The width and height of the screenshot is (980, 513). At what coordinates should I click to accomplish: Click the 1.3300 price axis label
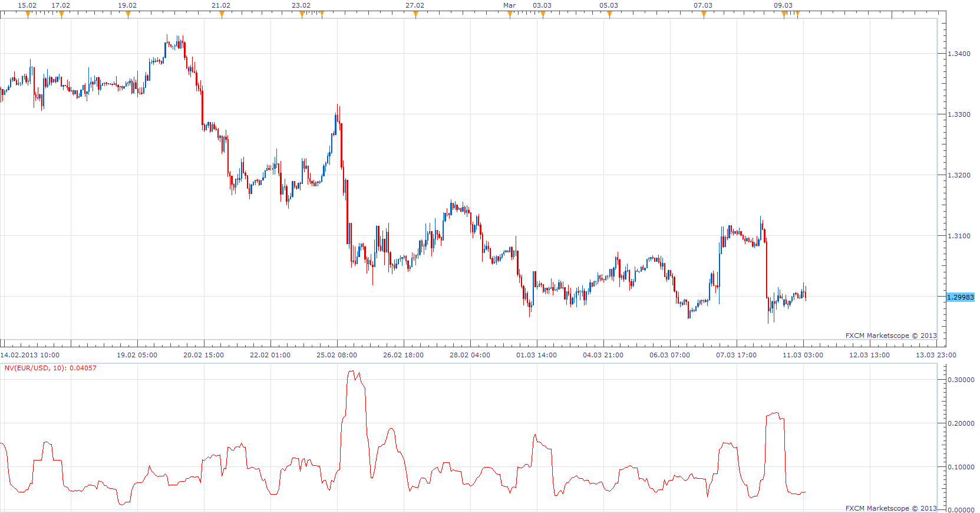point(959,114)
